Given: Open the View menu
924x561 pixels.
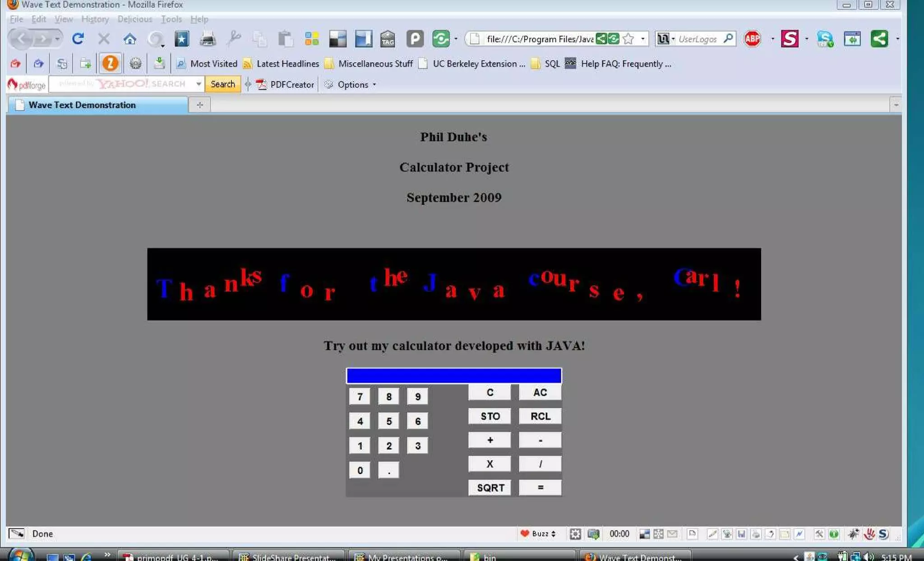Looking at the screenshot, I should (x=64, y=19).
